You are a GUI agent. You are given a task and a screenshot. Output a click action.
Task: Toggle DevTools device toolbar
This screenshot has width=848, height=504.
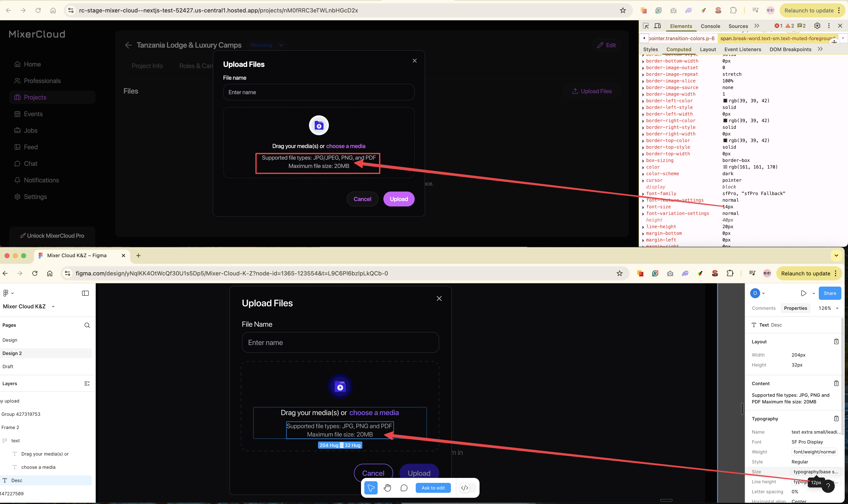[657, 26]
